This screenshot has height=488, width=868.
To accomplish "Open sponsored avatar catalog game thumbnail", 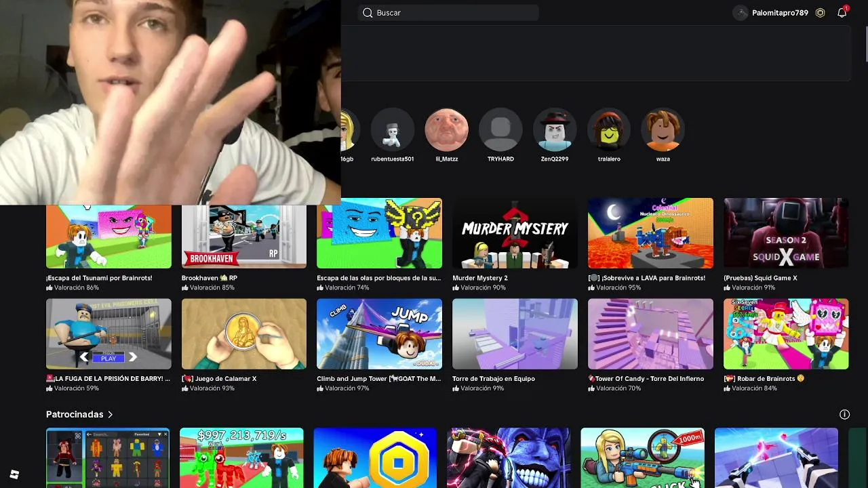I will coord(108,457).
